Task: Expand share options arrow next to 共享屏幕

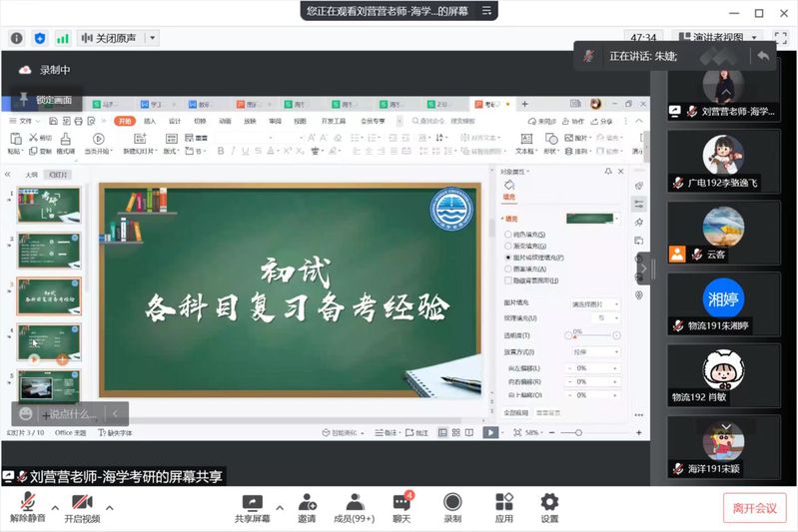Action: click(x=280, y=508)
